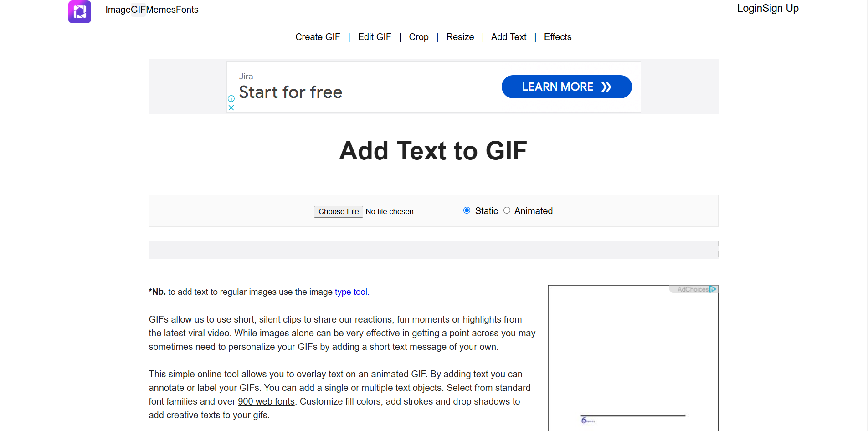Viewport: 868px width, 431px height.
Task: Click the purple site logo icon
Action: click(x=79, y=11)
